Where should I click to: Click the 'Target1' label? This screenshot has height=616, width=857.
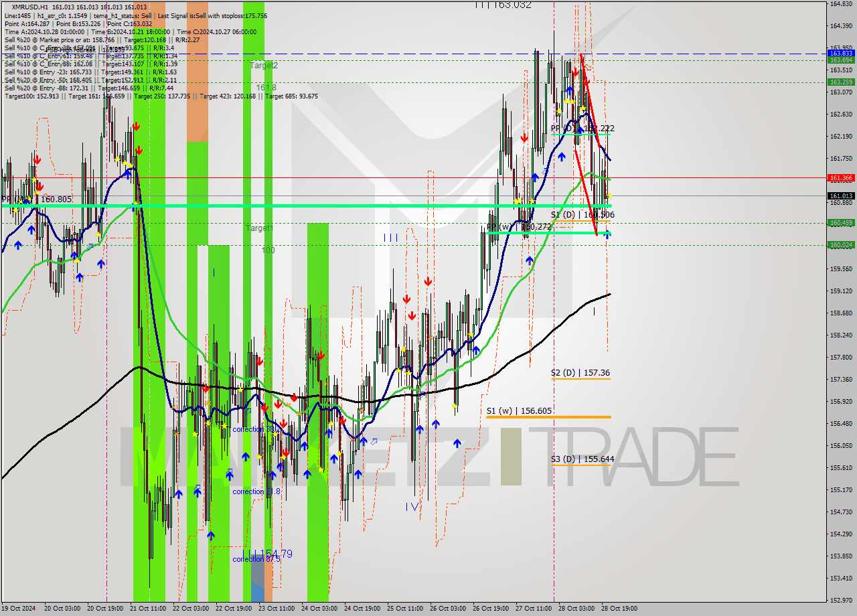tap(259, 228)
